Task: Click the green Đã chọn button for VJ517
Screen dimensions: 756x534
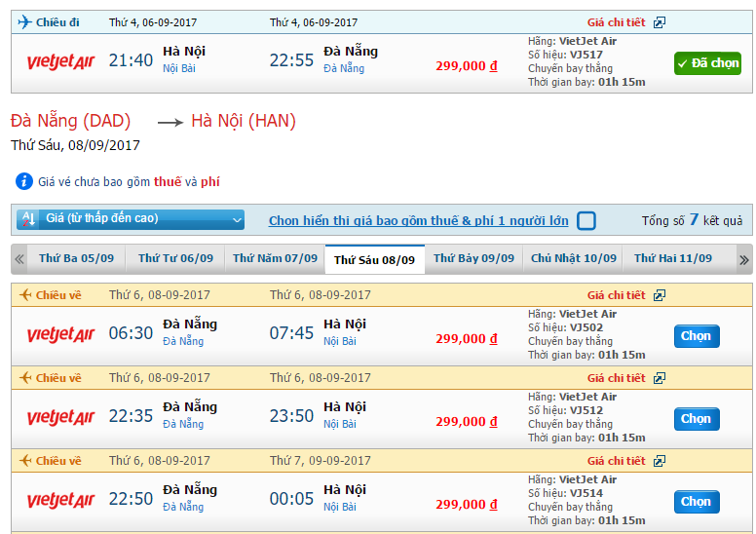Action: point(707,63)
